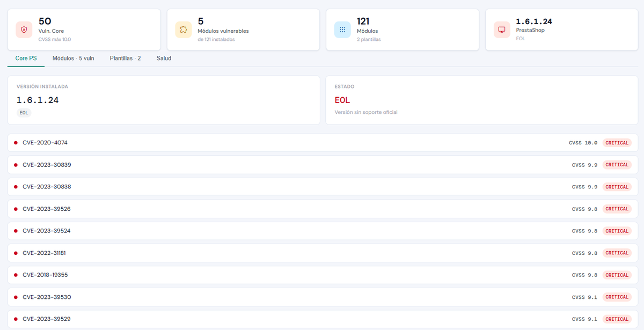Click the blue grid Módulos icon
Image resolution: width=644 pixels, height=330 pixels.
click(x=342, y=30)
